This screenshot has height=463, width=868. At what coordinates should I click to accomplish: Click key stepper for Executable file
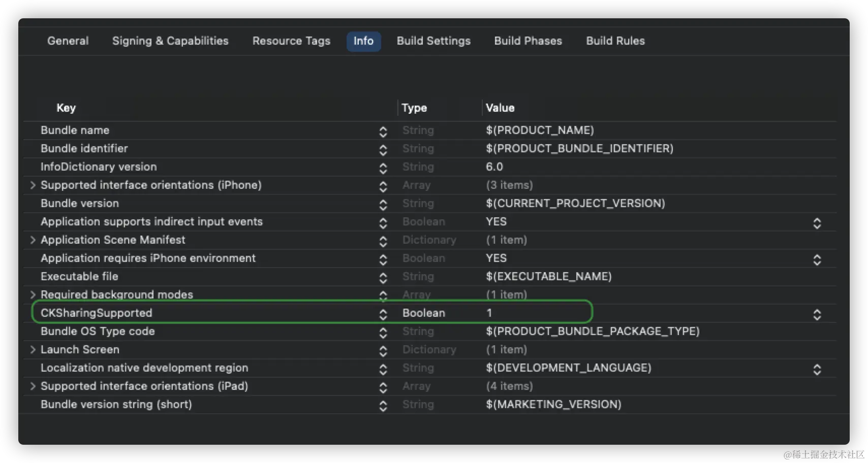point(383,278)
